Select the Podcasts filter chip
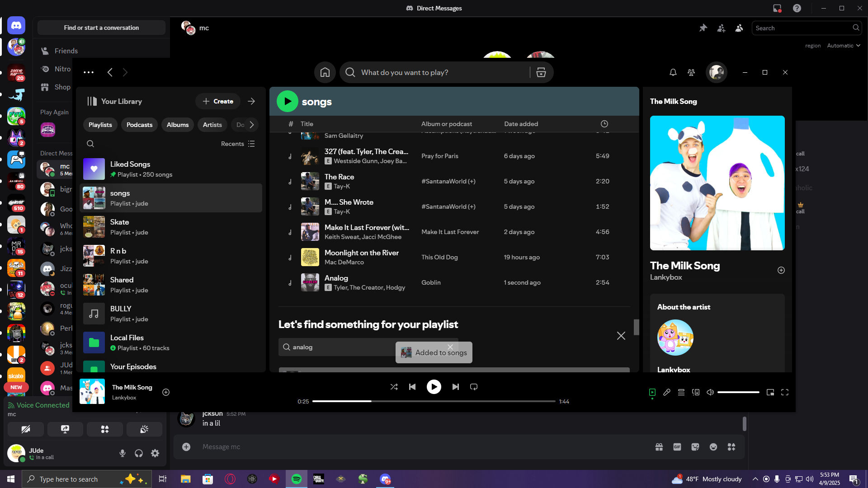 click(139, 125)
